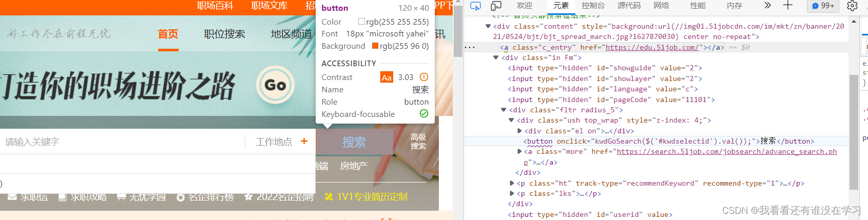Click the 房地产 keyword link
This screenshot has height=220, width=868.
click(354, 166)
